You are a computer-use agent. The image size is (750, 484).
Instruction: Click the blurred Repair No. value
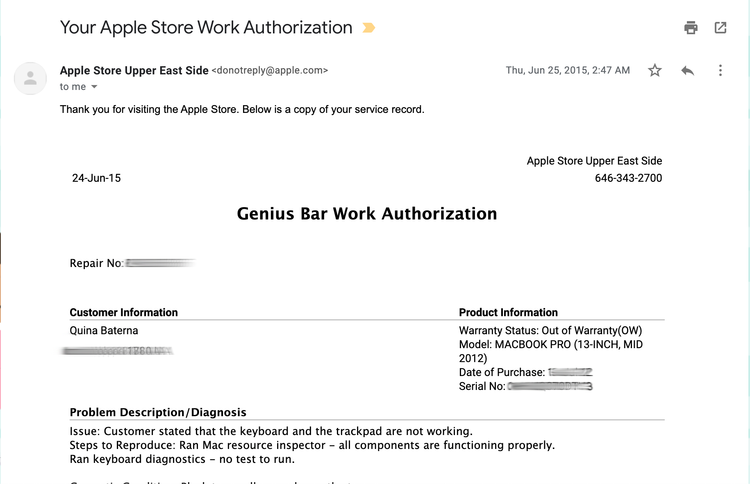pos(160,263)
